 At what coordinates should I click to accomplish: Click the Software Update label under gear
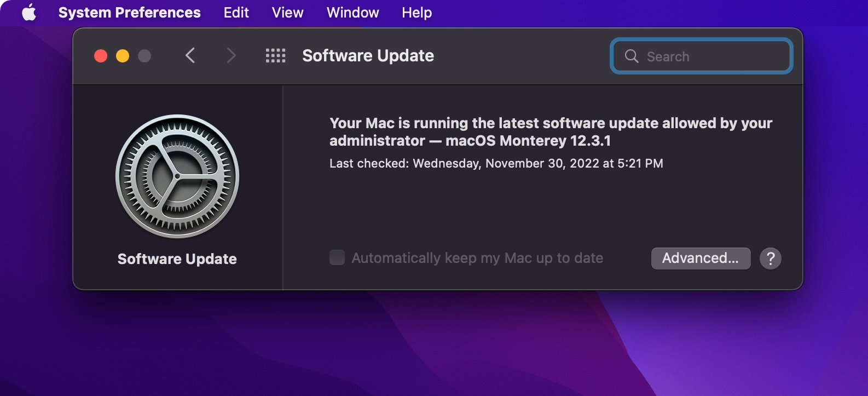coord(177,259)
